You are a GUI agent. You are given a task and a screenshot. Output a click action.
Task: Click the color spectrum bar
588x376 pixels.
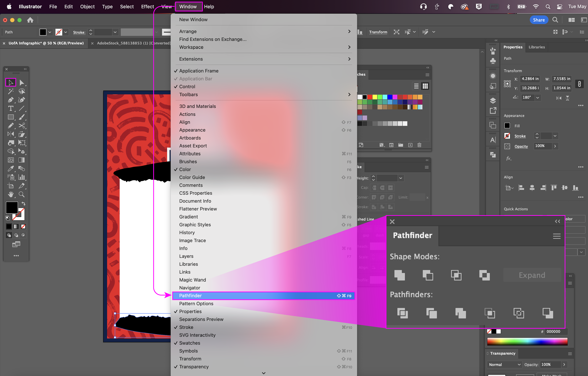point(527,341)
